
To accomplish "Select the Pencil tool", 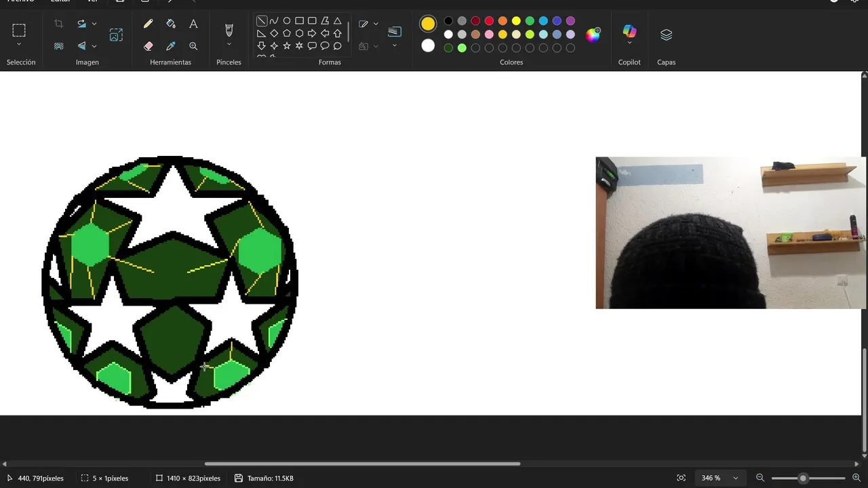I will [149, 24].
